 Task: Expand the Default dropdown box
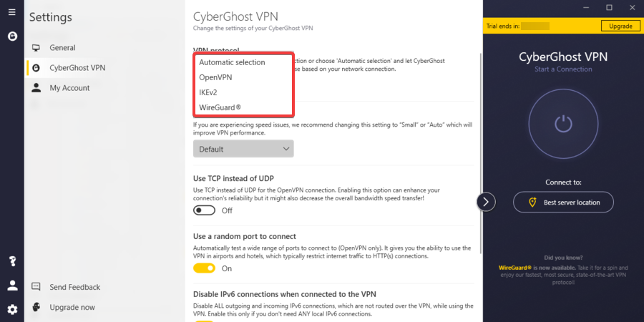(x=243, y=149)
